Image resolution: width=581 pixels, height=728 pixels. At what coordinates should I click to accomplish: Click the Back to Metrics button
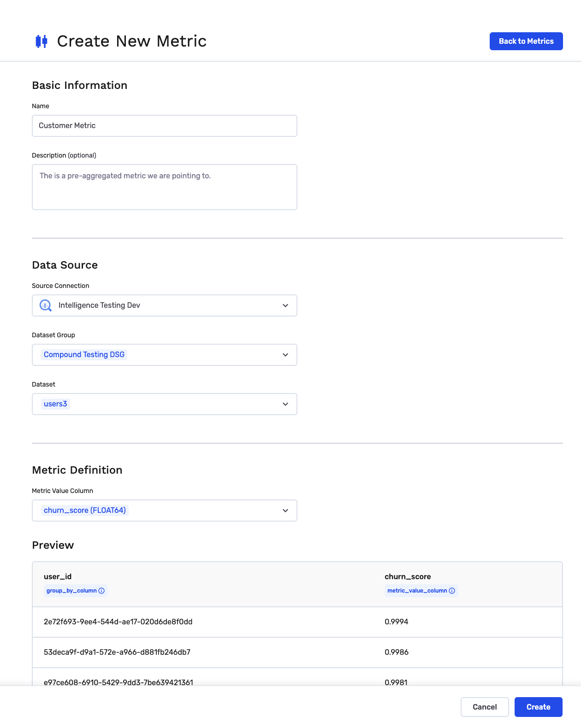526,41
